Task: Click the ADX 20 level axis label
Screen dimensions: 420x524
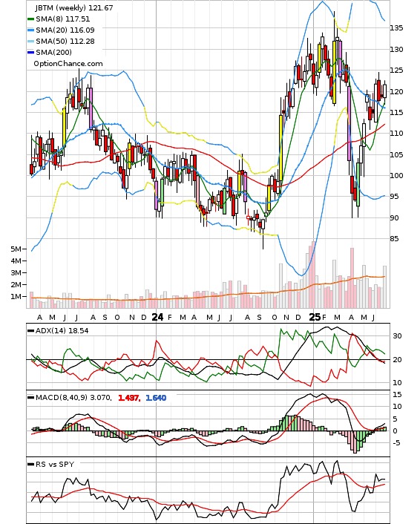Action: (x=397, y=359)
